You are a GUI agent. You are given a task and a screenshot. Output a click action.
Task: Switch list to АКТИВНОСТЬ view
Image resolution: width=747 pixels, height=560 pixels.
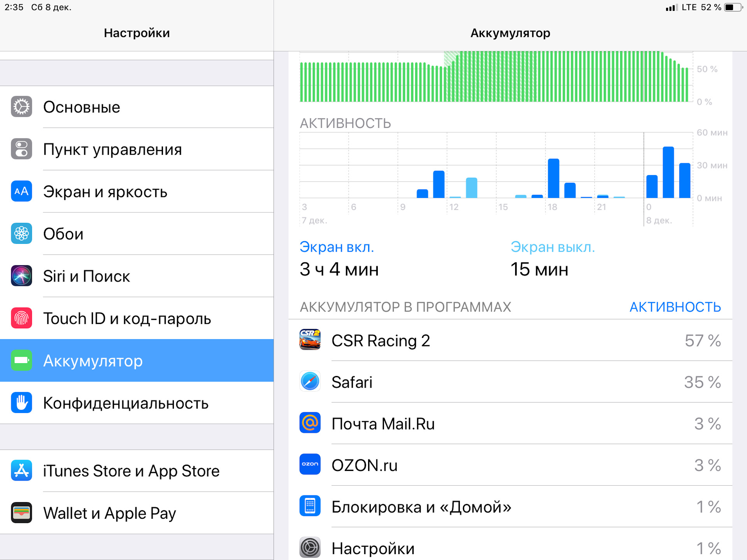point(675,307)
